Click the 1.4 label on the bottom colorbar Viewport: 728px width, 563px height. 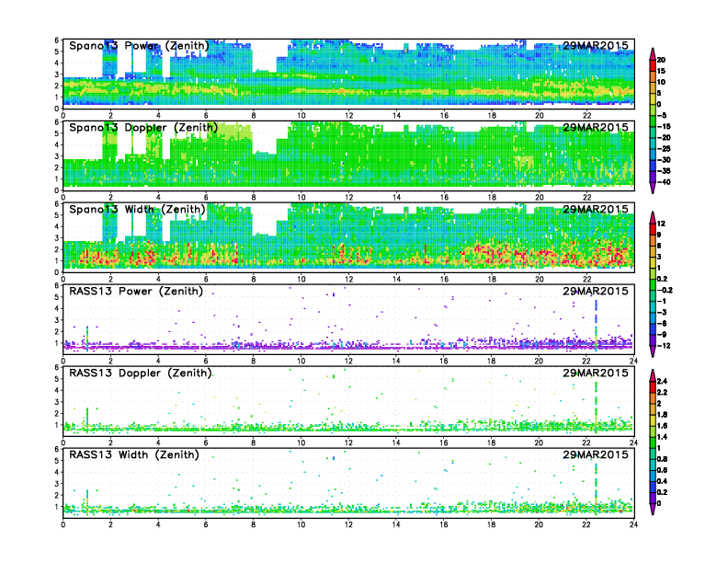tap(662, 437)
